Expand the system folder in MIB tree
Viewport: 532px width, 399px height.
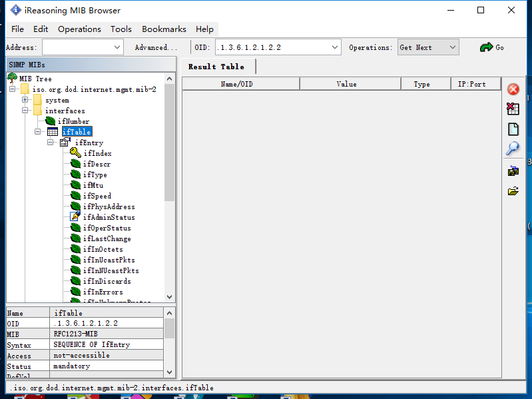click(25, 100)
